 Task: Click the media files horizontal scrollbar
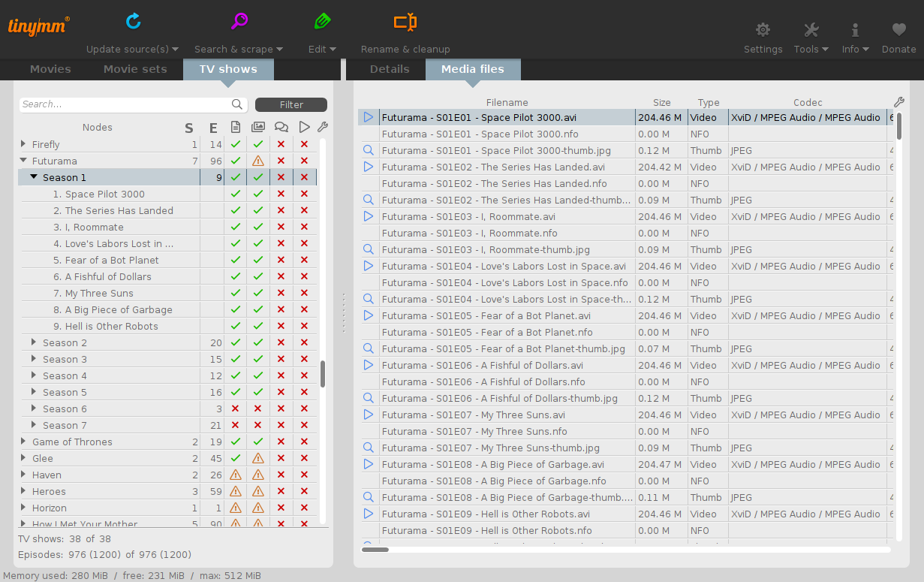[375, 550]
